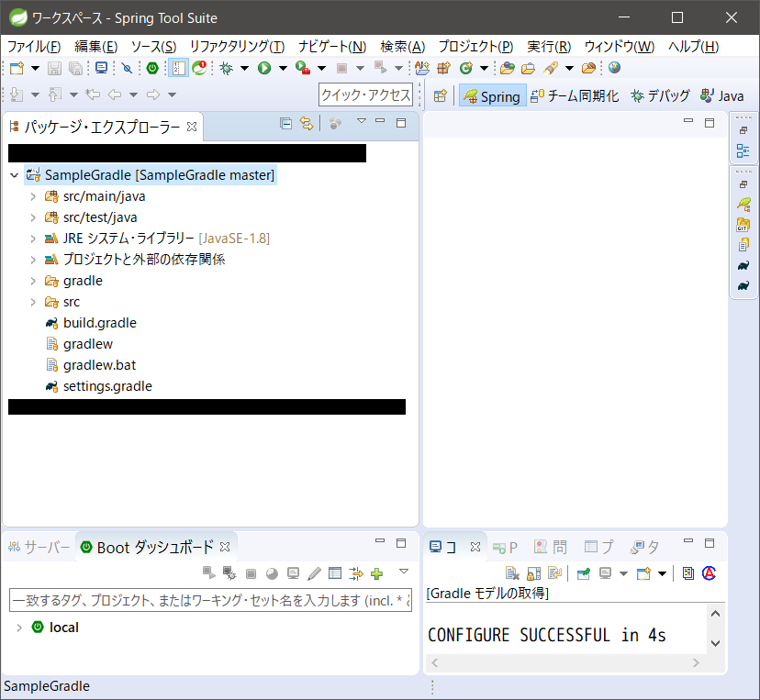Run the application with the green Run icon

[263, 67]
